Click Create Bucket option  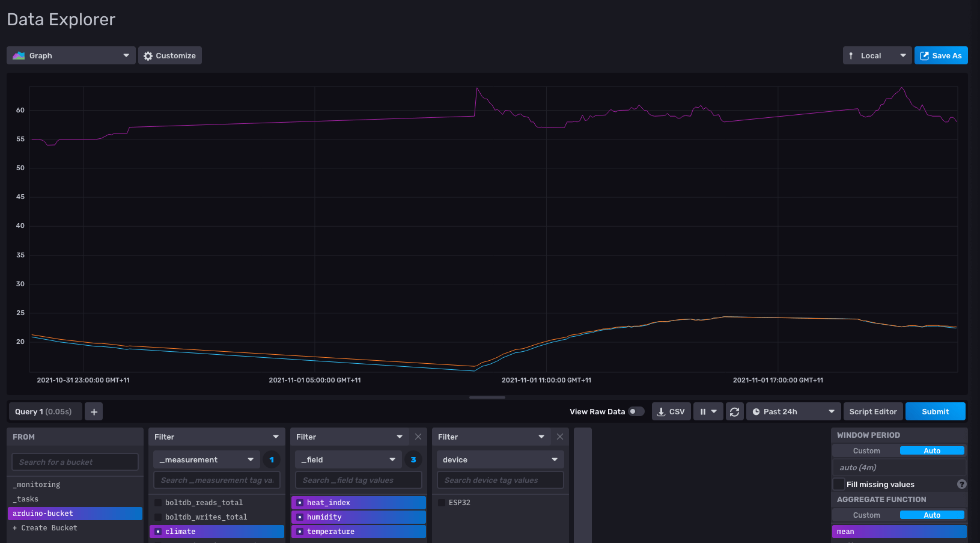coord(75,528)
